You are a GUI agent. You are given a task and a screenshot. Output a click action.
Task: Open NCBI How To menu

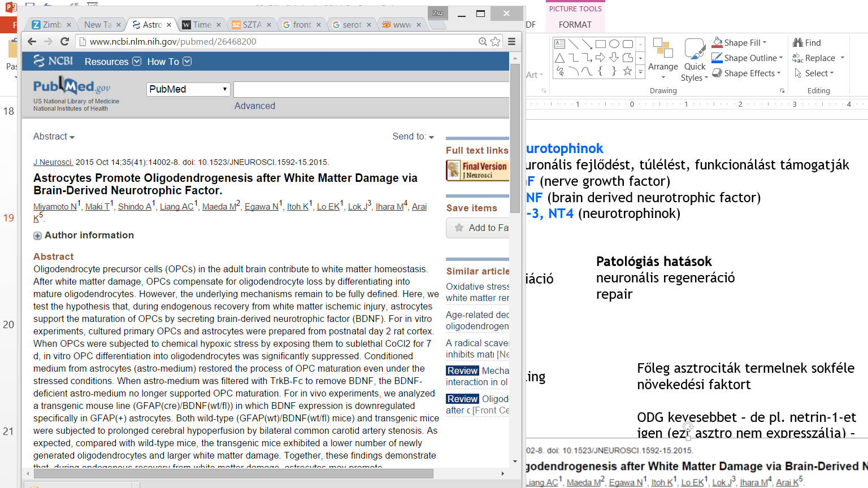pos(169,62)
